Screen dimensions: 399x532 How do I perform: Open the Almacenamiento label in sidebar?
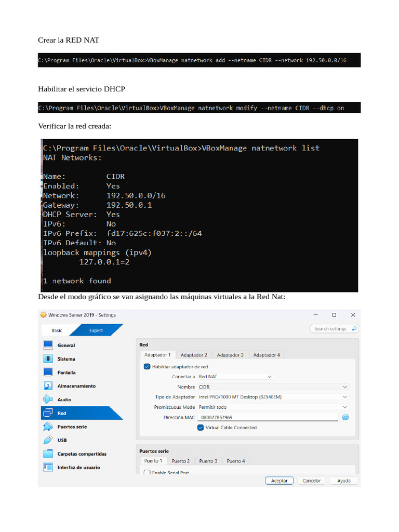pyautogui.click(x=76, y=386)
